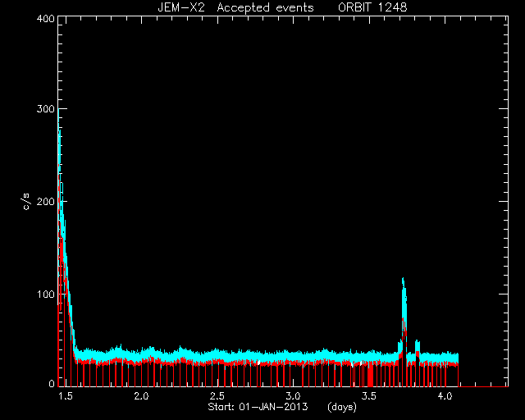Click the cyan spike peak near day 3.7

403,280
